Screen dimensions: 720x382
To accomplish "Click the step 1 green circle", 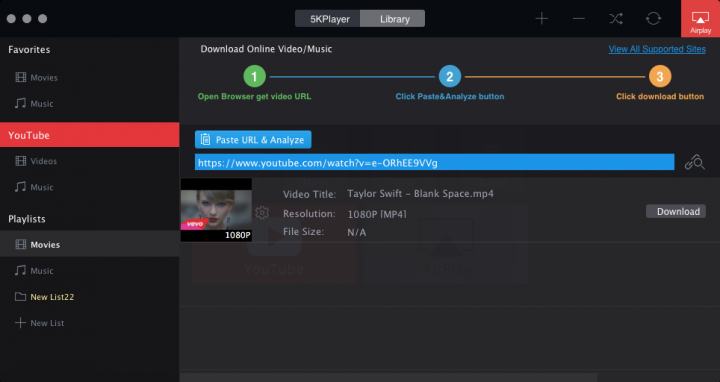I will pyautogui.click(x=254, y=77).
